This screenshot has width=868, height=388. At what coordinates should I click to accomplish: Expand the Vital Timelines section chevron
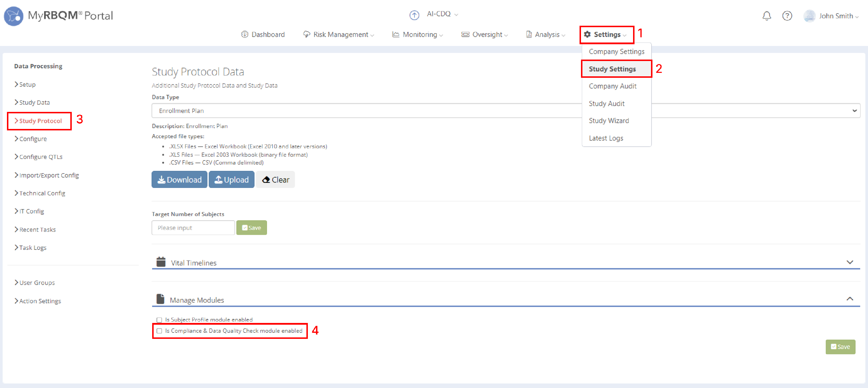coord(849,262)
